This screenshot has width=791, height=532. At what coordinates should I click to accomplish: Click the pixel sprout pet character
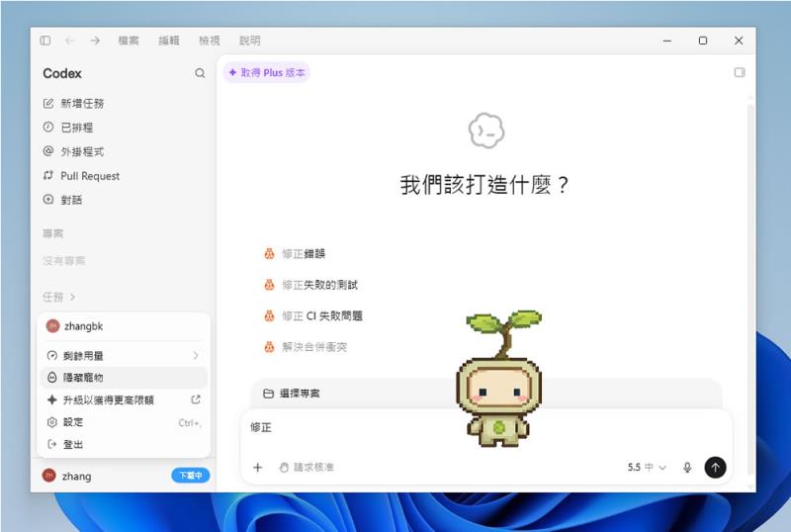tap(499, 379)
